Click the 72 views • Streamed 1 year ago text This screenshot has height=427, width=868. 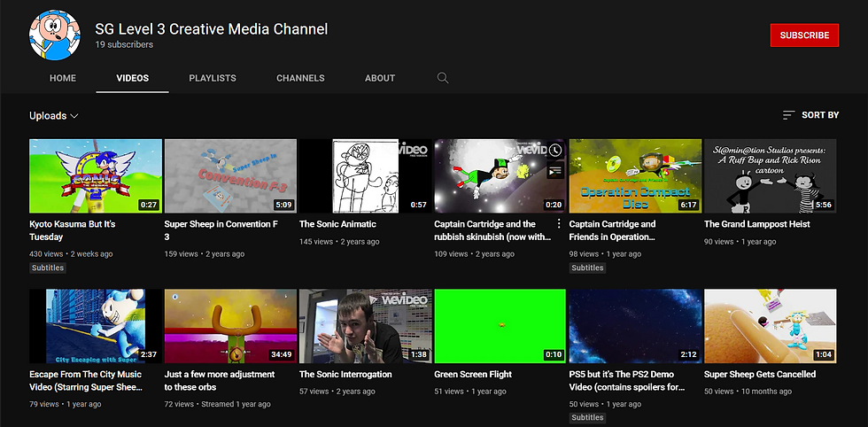(218, 404)
